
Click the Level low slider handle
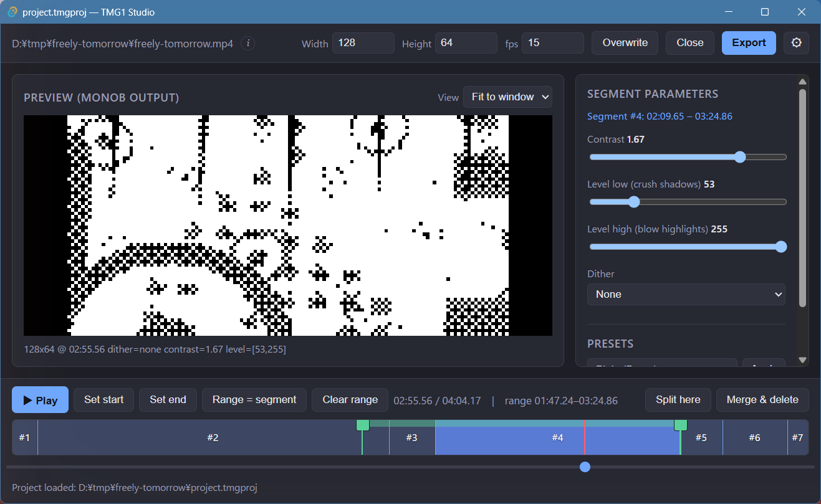click(x=634, y=202)
